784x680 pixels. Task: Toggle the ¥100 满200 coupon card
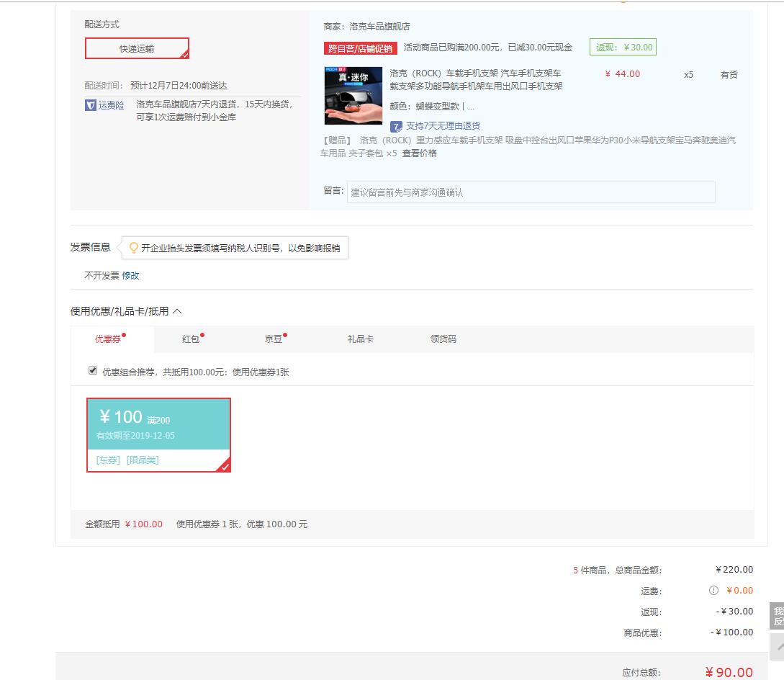(x=158, y=435)
